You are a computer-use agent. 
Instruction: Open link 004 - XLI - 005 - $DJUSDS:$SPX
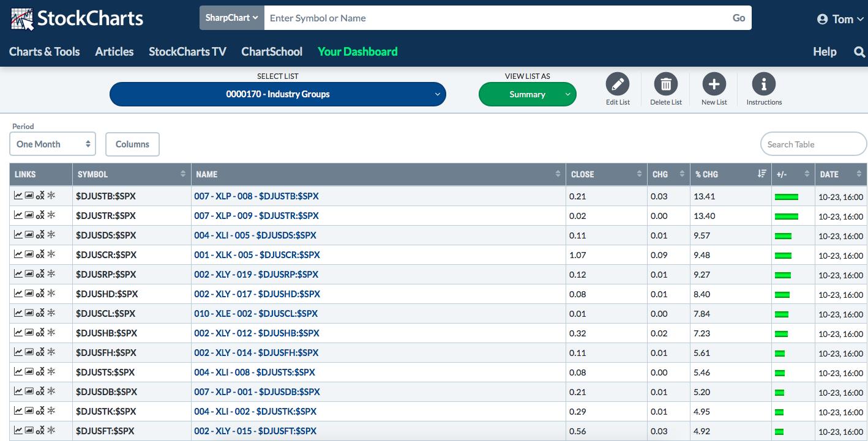click(x=255, y=235)
